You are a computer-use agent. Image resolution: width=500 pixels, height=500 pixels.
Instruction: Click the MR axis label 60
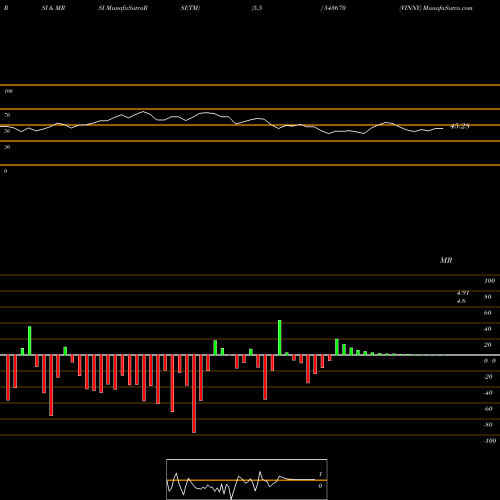coord(488,313)
